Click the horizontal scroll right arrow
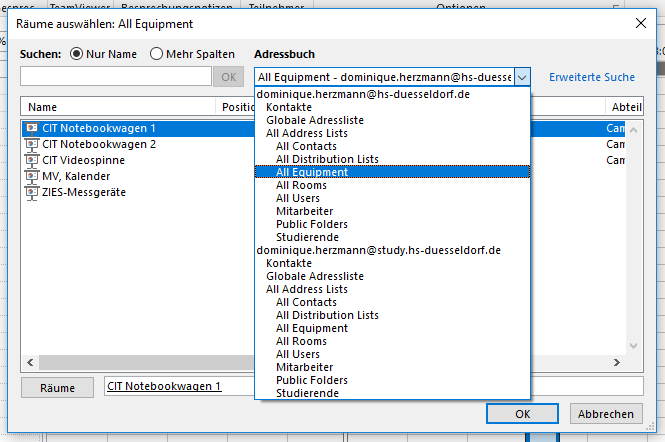Screen dimensions: 665x442 (x=617, y=362)
